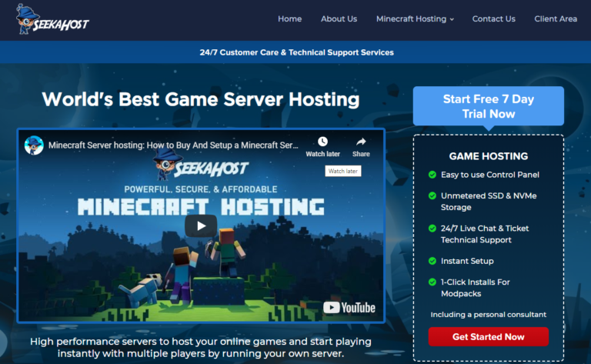Play the Minecraft hosting video
Screen dimensions: 591x364
click(201, 225)
